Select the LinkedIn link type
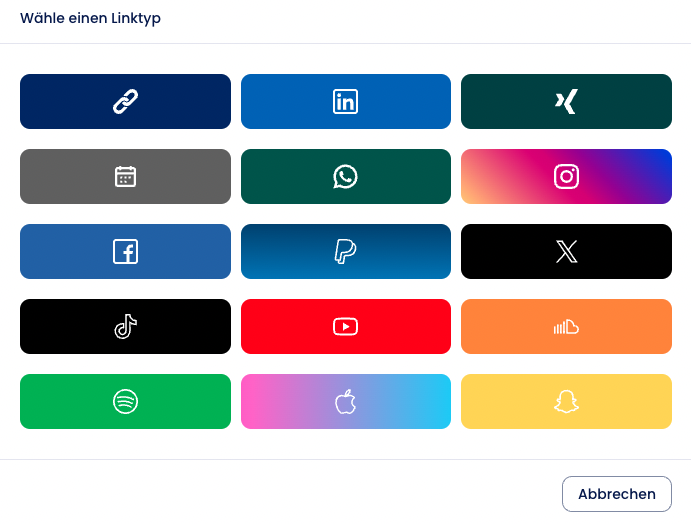 (x=346, y=101)
